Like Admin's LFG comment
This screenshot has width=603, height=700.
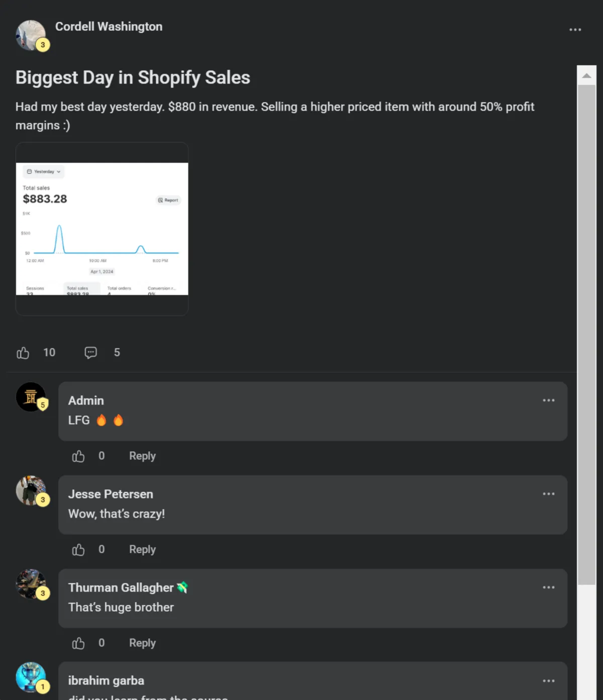pyautogui.click(x=78, y=456)
